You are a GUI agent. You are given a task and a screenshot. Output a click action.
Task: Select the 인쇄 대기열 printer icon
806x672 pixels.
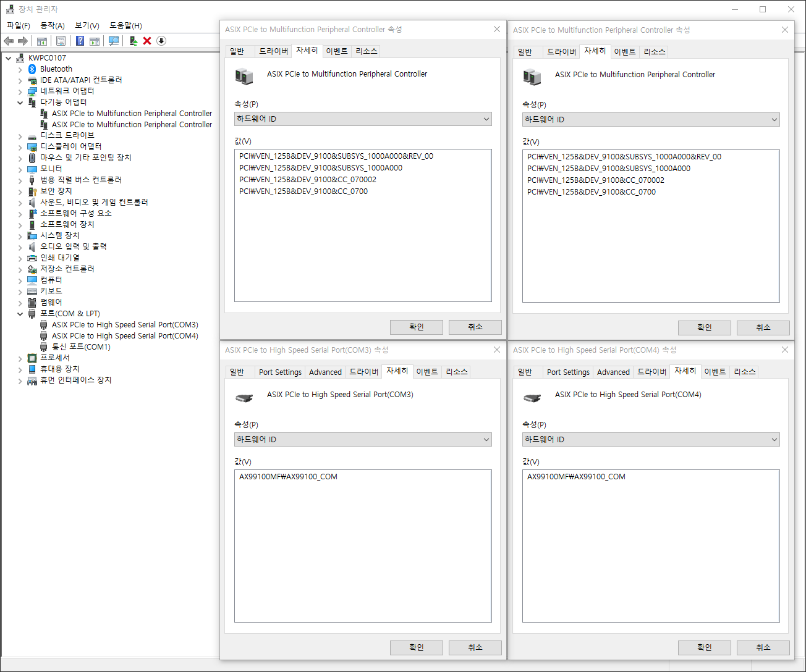(x=32, y=258)
